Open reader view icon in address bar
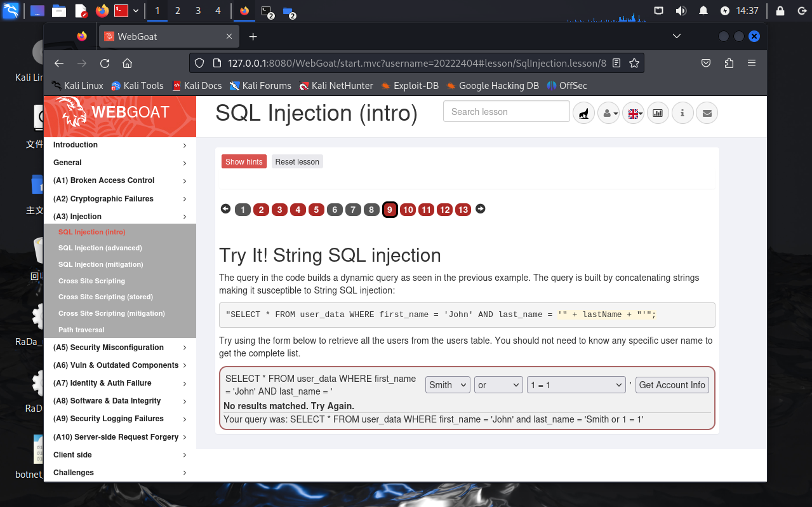 (616, 63)
